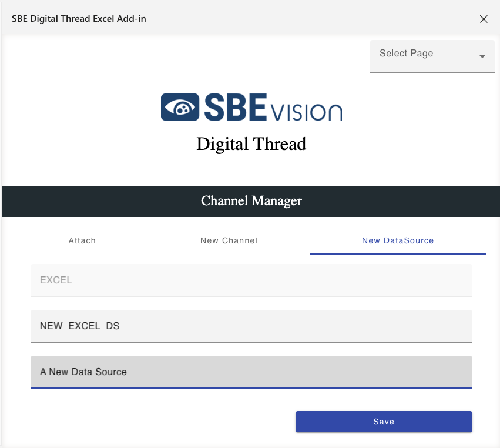Click the blue underline beneath New DataSource
Viewport: 500px width, 448px height.
(x=398, y=253)
